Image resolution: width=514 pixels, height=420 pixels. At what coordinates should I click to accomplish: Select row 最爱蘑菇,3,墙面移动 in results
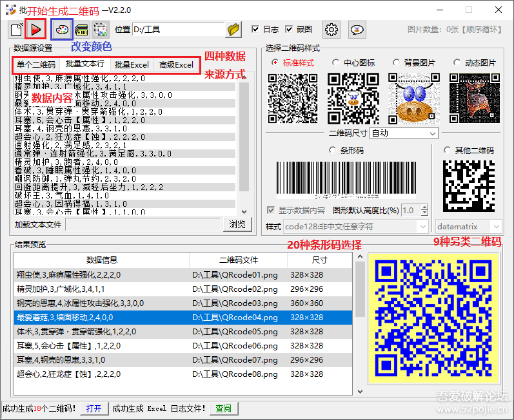click(183, 317)
